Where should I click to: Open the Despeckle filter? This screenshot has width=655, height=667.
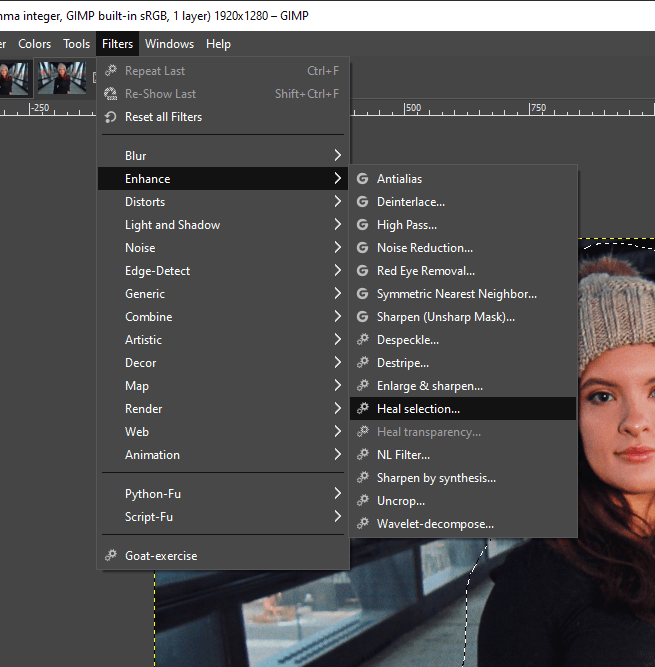463,339
